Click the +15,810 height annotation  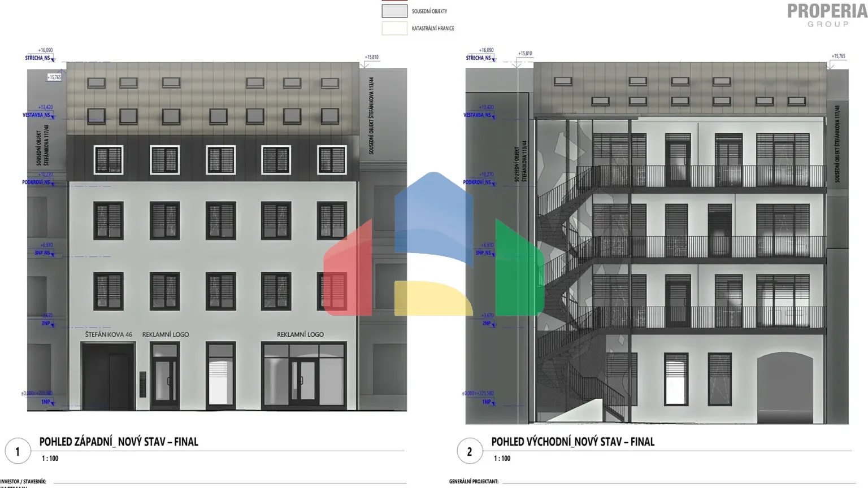[x=372, y=56]
